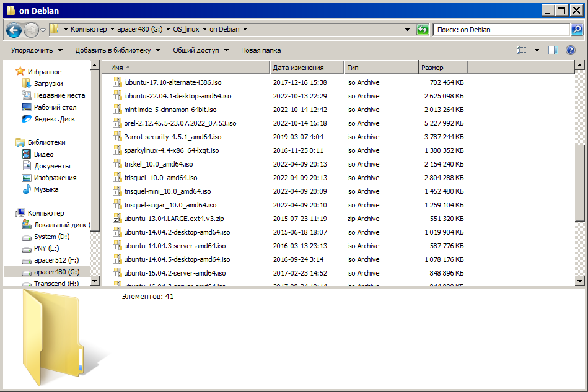The height and width of the screenshot is (392, 588).
Task: Go back with the Back arrow button
Action: click(14, 30)
